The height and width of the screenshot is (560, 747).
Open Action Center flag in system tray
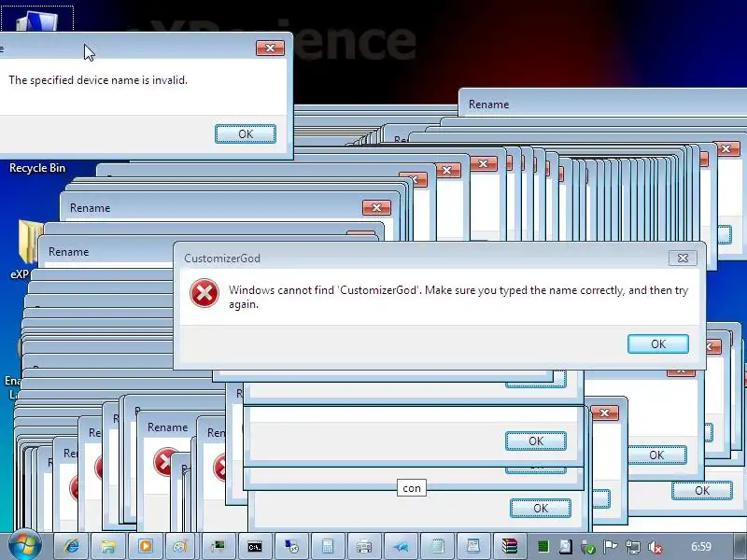pos(611,547)
